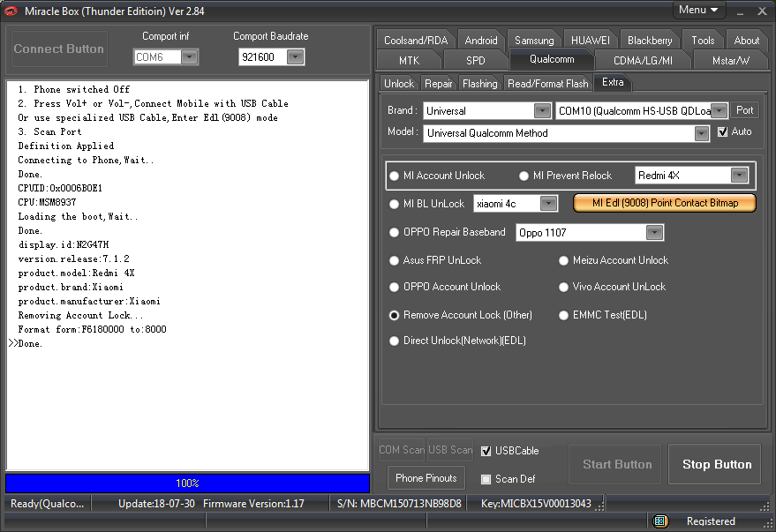Screen dimensions: 776x532
Task: Switch to the MTK tab
Action: coord(409,60)
